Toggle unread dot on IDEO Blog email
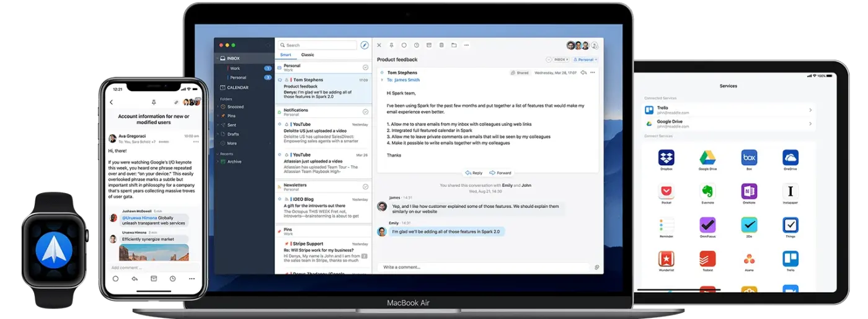Image resolution: width=868 pixels, height=319 pixels. point(280,199)
